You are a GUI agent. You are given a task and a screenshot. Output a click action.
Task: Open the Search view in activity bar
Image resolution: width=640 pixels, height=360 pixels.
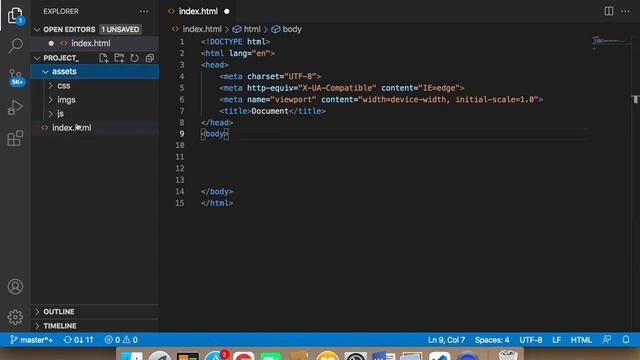(15, 45)
